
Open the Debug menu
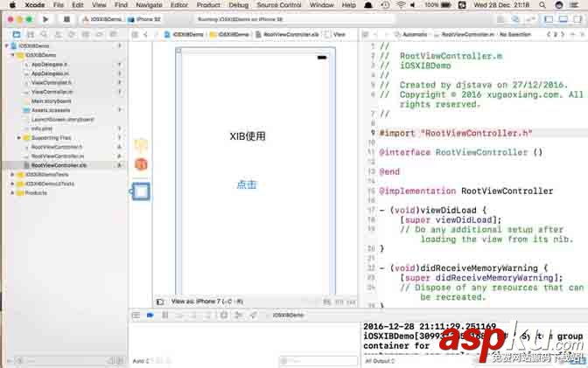click(x=239, y=5)
